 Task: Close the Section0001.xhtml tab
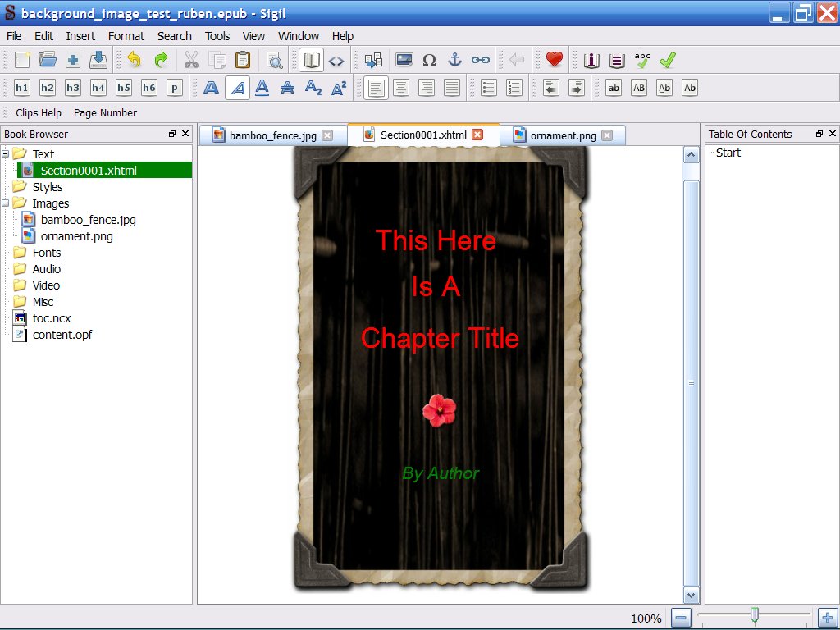pyautogui.click(x=477, y=135)
